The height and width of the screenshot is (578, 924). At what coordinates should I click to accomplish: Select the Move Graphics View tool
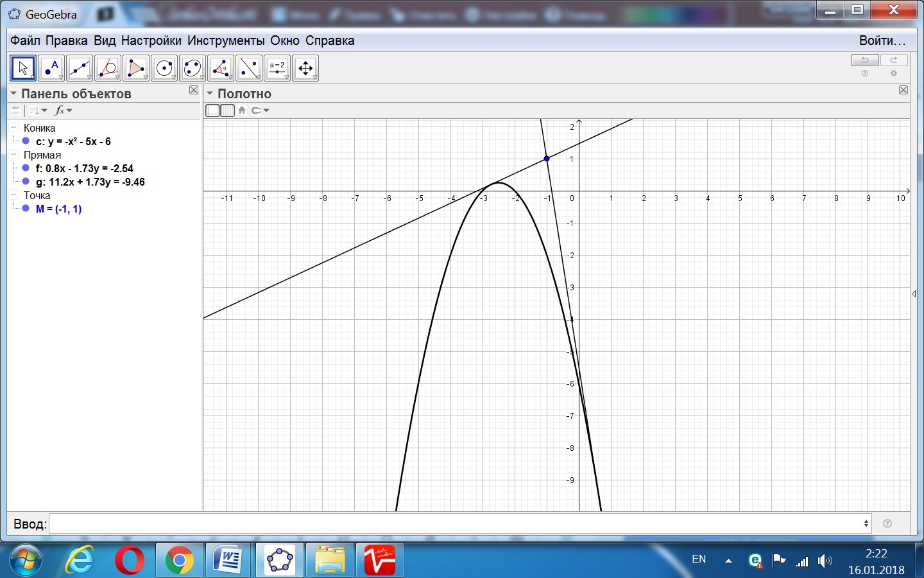tap(305, 68)
